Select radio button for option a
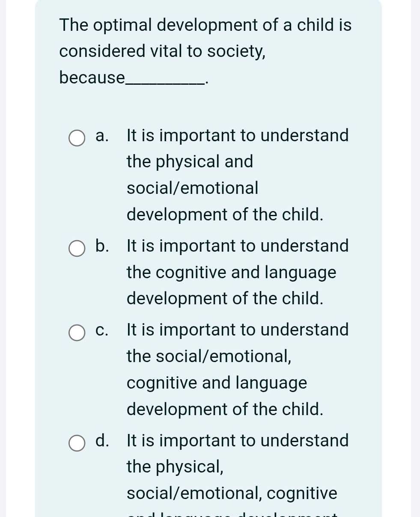Screen dimensions: 420x517 77,138
